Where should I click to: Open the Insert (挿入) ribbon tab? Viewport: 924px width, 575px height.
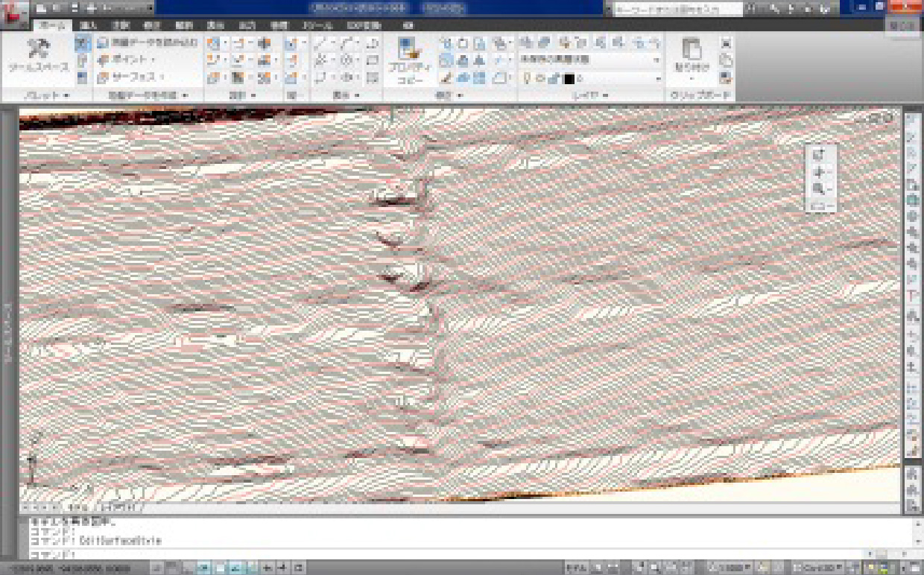(x=88, y=25)
